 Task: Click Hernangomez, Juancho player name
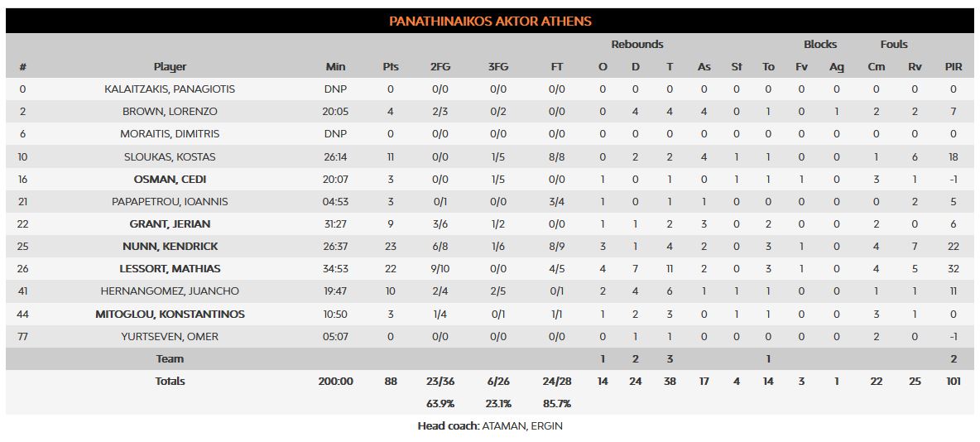pyautogui.click(x=170, y=291)
